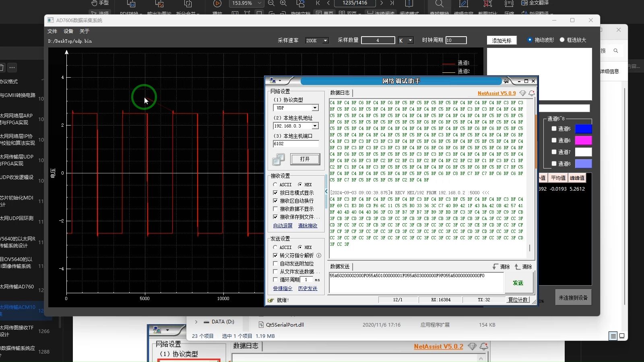
Task: Open the protocol type UDP dropdown
Action: point(315,108)
